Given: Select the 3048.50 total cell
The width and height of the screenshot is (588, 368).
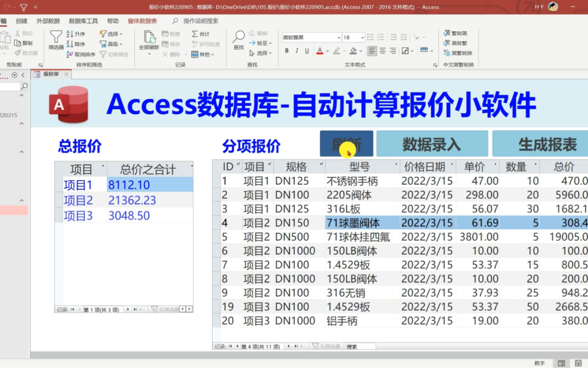Looking at the screenshot, I should coord(150,216).
